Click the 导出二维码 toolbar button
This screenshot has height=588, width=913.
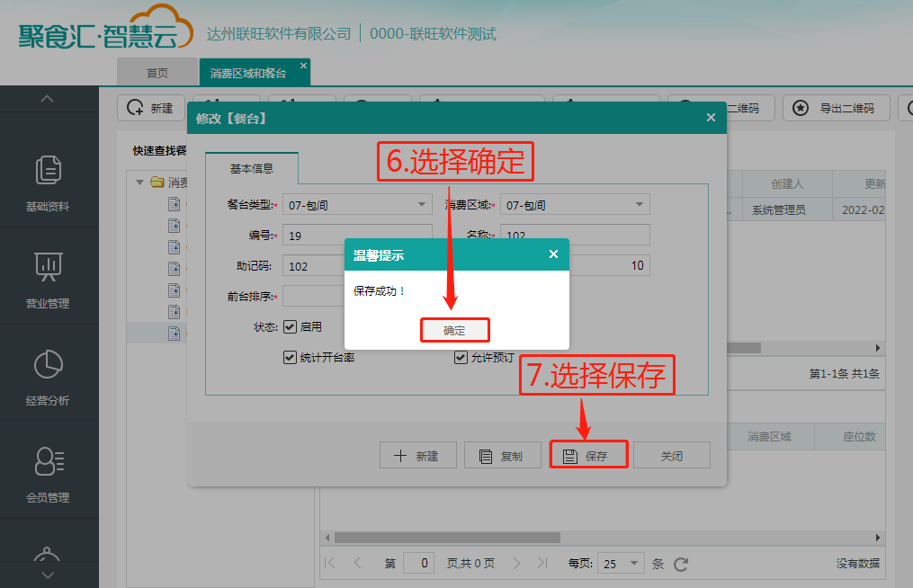pyautogui.click(x=837, y=108)
